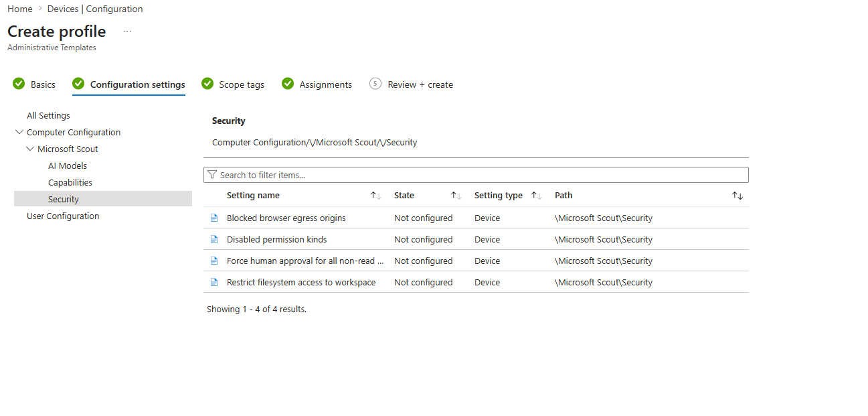Select Microsoft Scout label in tree
Viewport: 868px width, 416px height.
68,149
